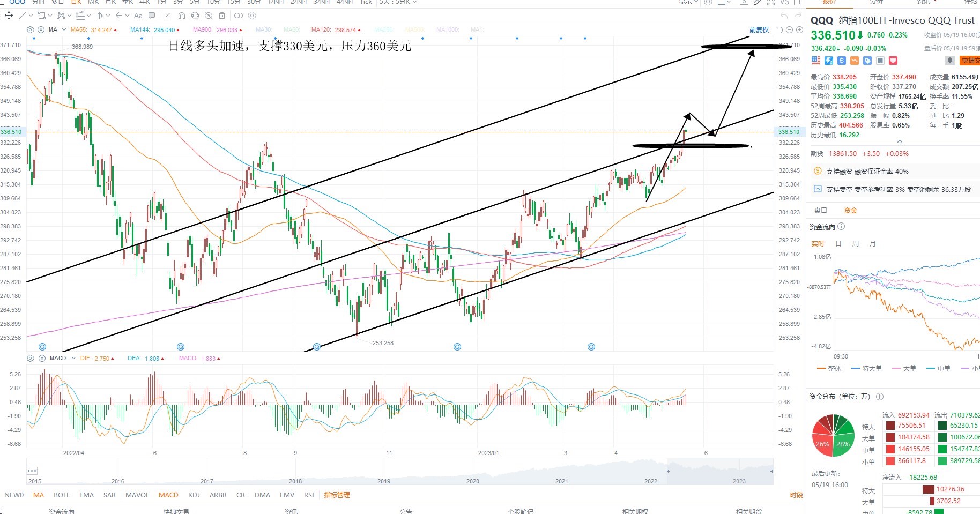Expand the line drawing tool dropdown
Image resolution: width=980 pixels, height=514 pixels.
coord(31,16)
